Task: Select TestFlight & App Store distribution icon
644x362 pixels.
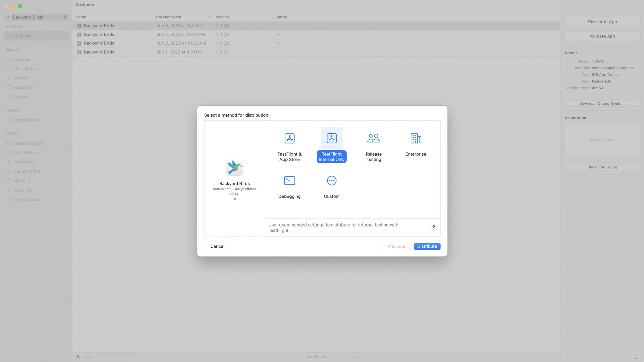Action: click(289, 138)
